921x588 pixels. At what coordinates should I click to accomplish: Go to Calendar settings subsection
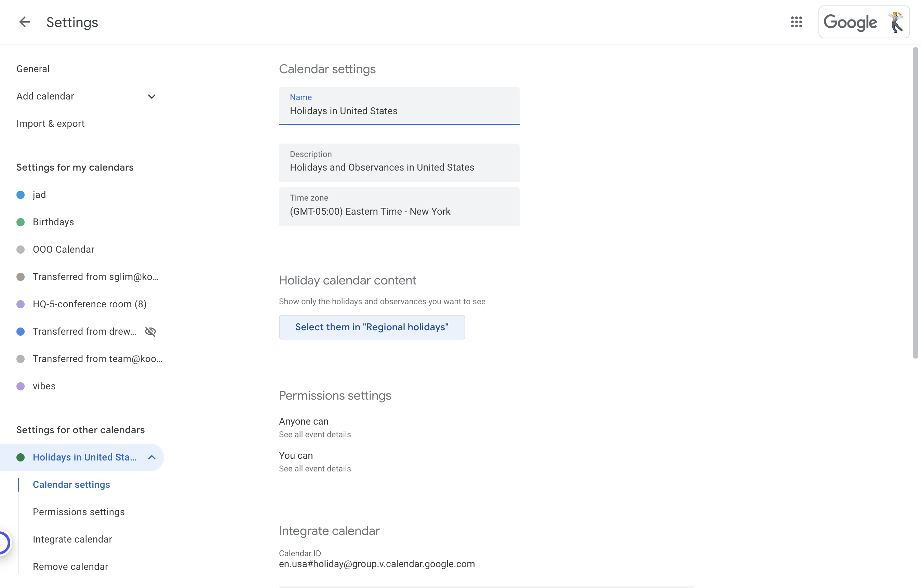point(71,484)
